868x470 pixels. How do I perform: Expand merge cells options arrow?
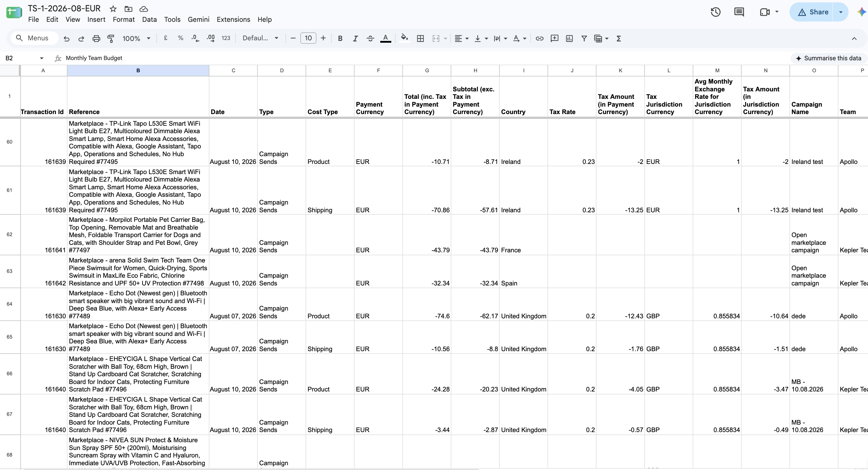(445, 39)
